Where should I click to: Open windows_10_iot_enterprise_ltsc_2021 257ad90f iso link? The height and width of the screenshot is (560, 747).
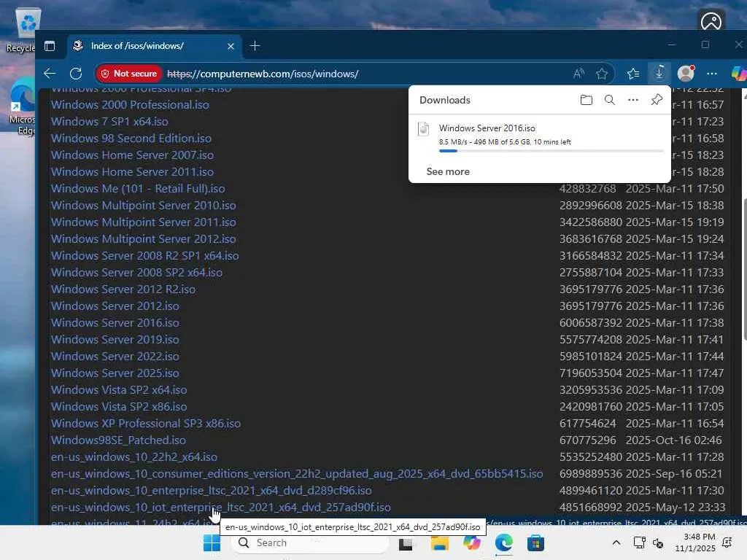pyautogui.click(x=221, y=507)
